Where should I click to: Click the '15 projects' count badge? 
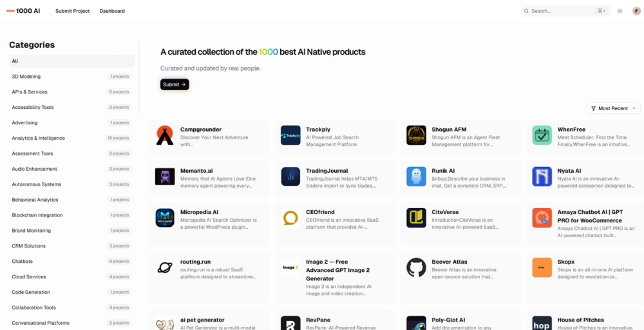tap(118, 138)
